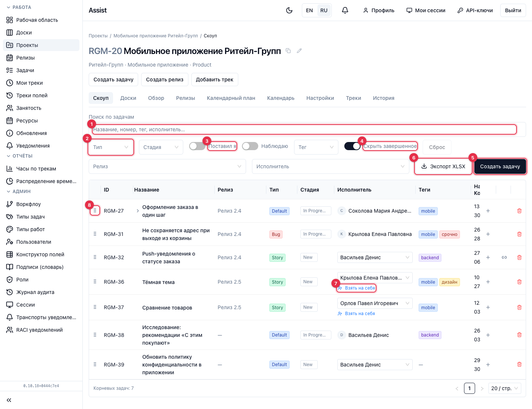Open the "История" tab
The image size is (532, 409).
(383, 98)
